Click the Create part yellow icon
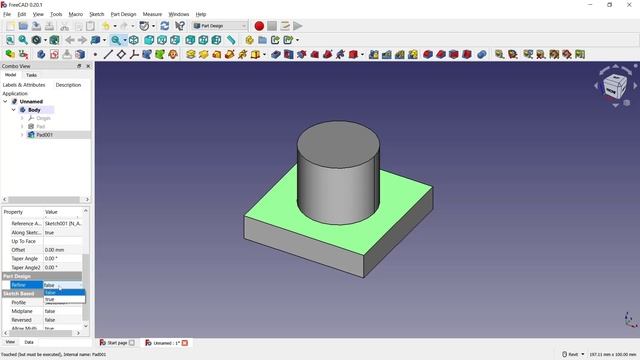Viewport: 640px width, 360px height. pos(249,40)
